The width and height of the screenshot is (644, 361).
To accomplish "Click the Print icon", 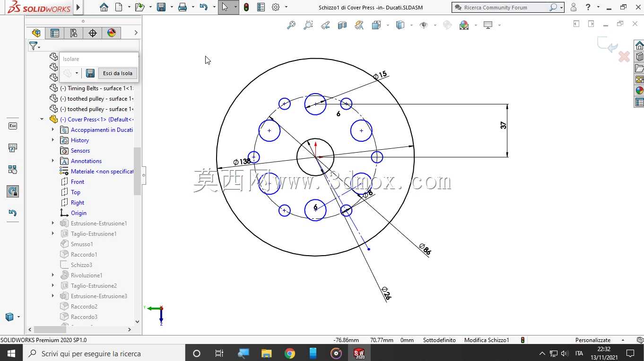I will coord(183,7).
